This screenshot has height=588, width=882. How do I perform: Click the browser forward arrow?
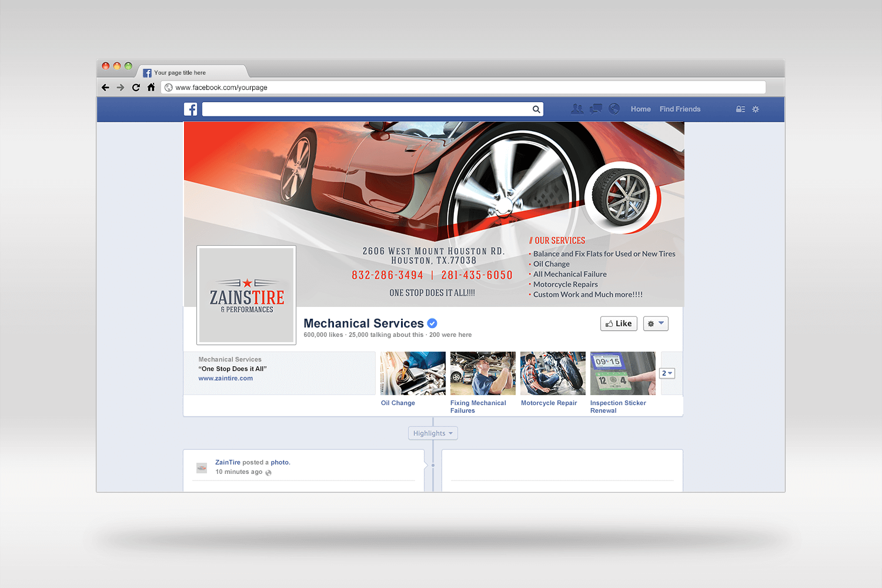coord(121,88)
